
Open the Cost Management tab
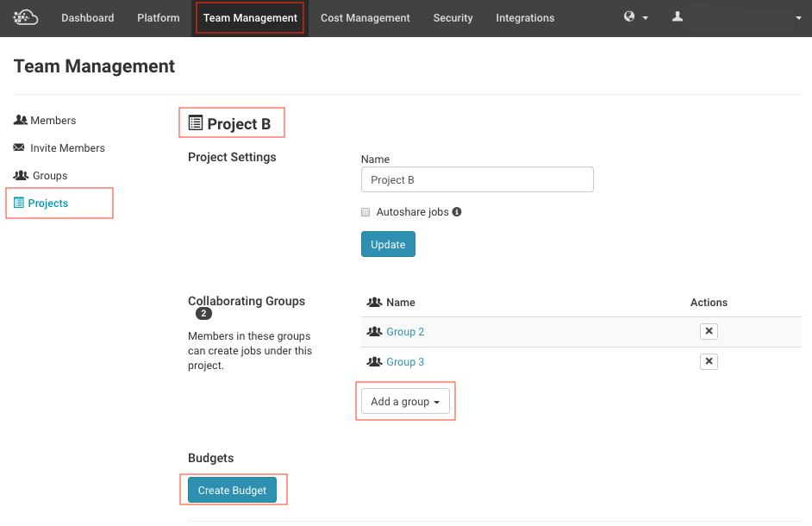(x=365, y=18)
